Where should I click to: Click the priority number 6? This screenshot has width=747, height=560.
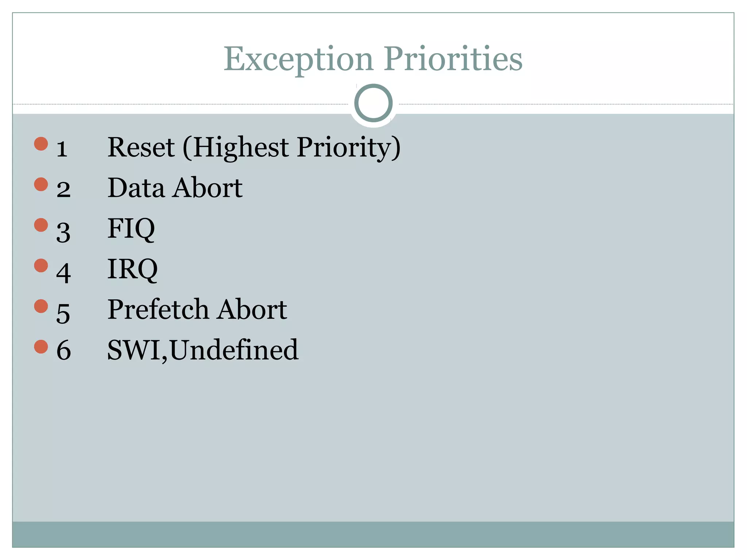(x=63, y=350)
